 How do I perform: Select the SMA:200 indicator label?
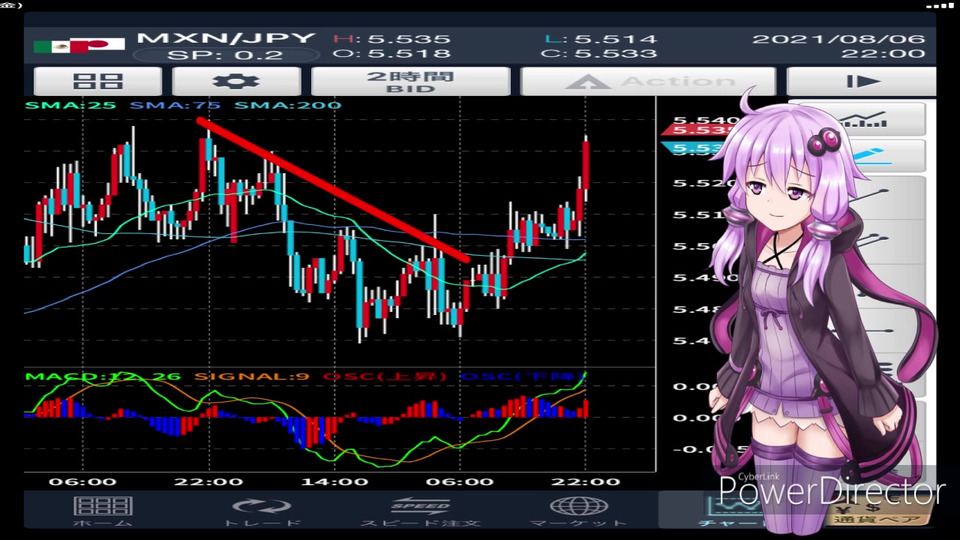tap(288, 105)
